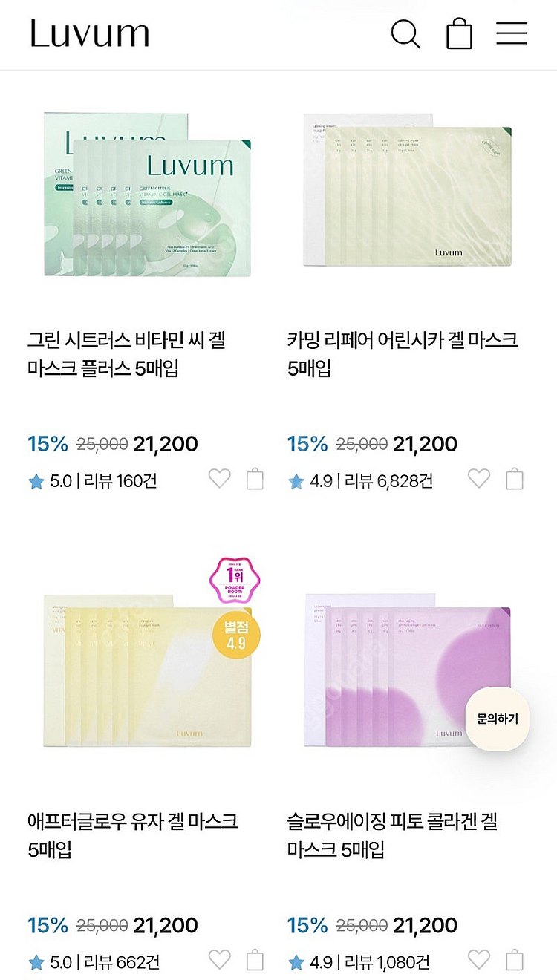
Task: Open the shopping bag in header
Action: tap(459, 34)
